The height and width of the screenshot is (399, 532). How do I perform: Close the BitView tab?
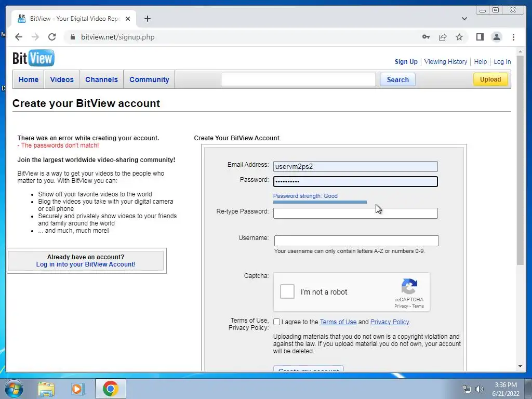coord(128,19)
